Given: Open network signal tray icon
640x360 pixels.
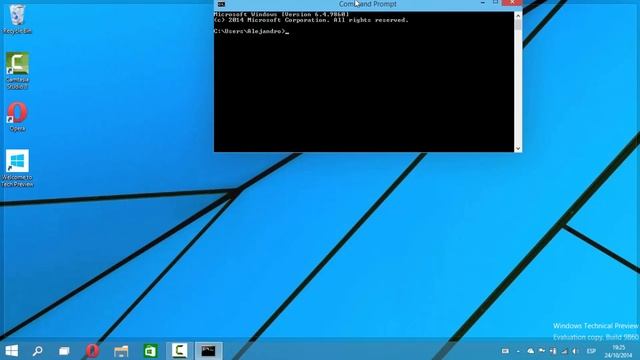Looking at the screenshot, I should pyautogui.click(x=564, y=351).
